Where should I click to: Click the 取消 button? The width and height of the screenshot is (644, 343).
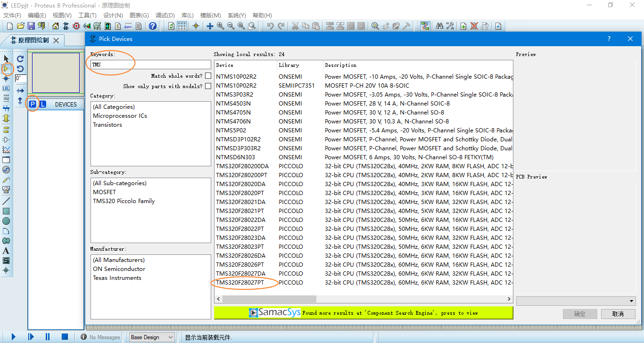(x=618, y=314)
